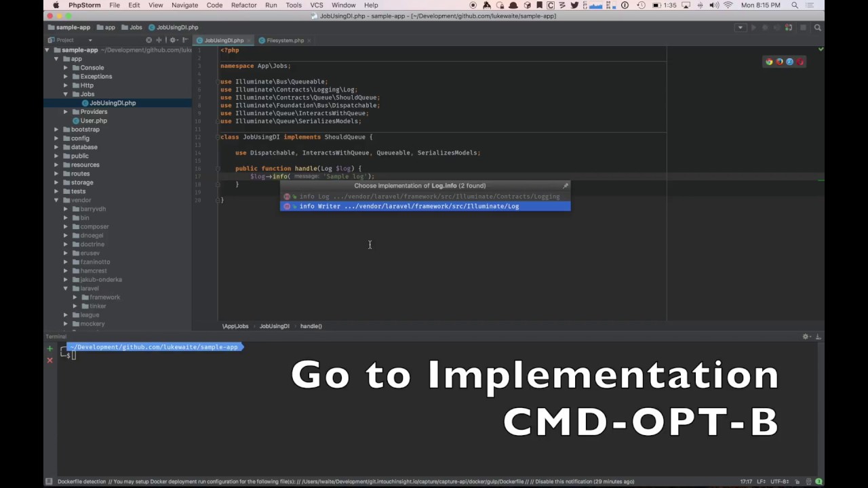868x488 pixels.
Task: Open the VCS menu
Action: tap(317, 5)
